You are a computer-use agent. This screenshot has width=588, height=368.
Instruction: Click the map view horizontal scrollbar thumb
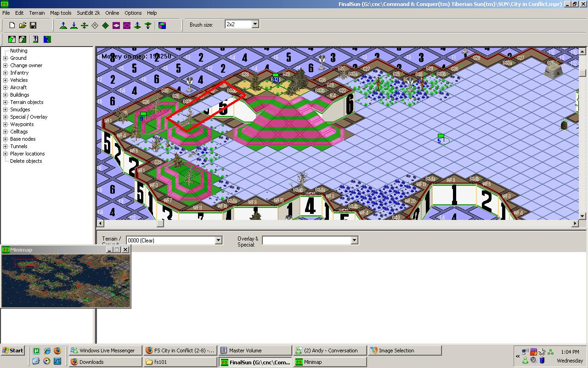[160, 224]
